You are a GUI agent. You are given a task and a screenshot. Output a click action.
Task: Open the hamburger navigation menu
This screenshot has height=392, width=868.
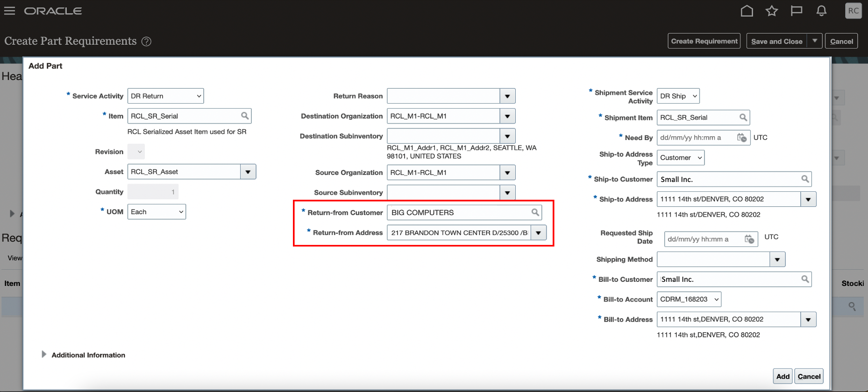coord(9,11)
